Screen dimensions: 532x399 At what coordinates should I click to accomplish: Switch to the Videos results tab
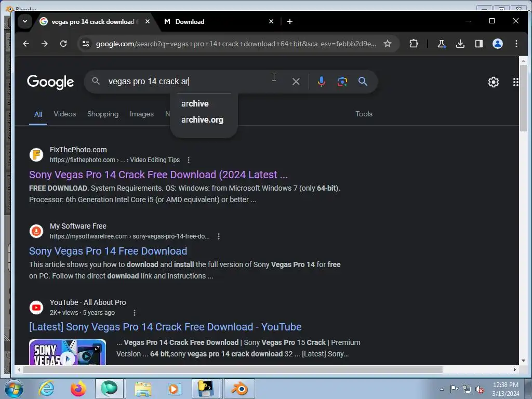pyautogui.click(x=64, y=114)
